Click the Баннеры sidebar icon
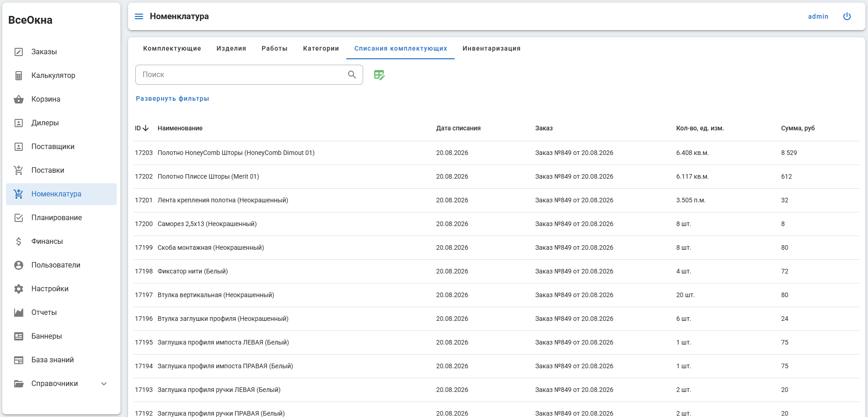Image resolution: width=868 pixels, height=417 pixels. pyautogui.click(x=19, y=336)
